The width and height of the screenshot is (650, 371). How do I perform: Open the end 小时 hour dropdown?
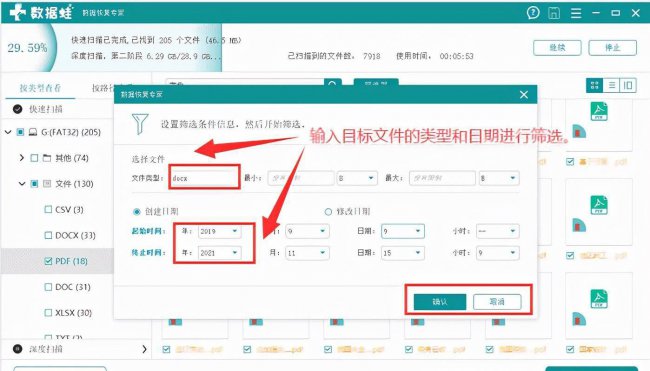pyautogui.click(x=497, y=252)
